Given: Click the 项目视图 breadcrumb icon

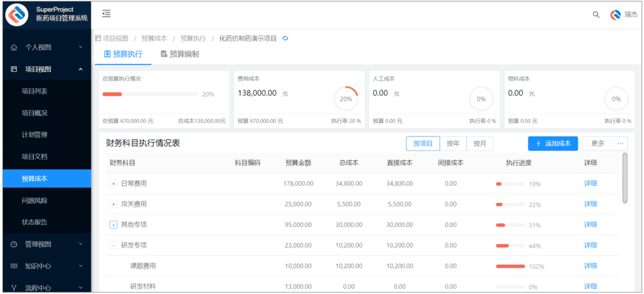Looking at the screenshot, I should pos(98,38).
